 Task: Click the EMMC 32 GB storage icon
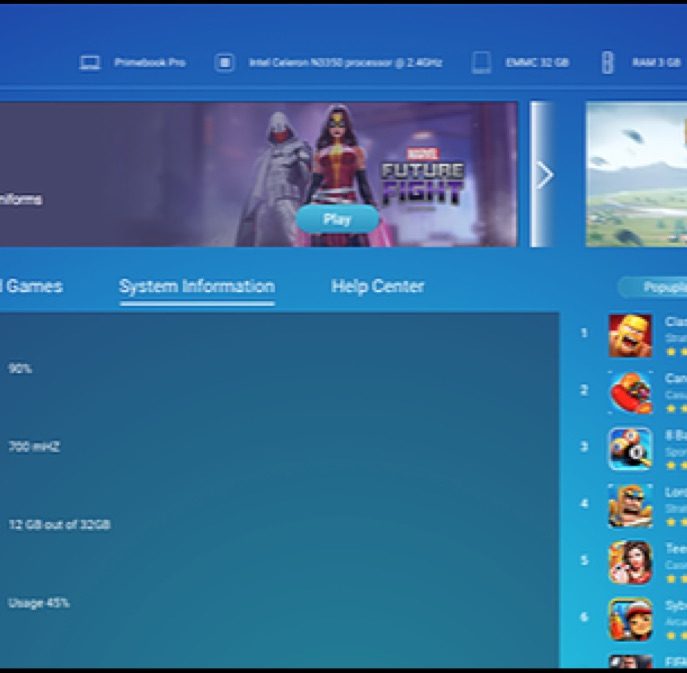point(481,62)
